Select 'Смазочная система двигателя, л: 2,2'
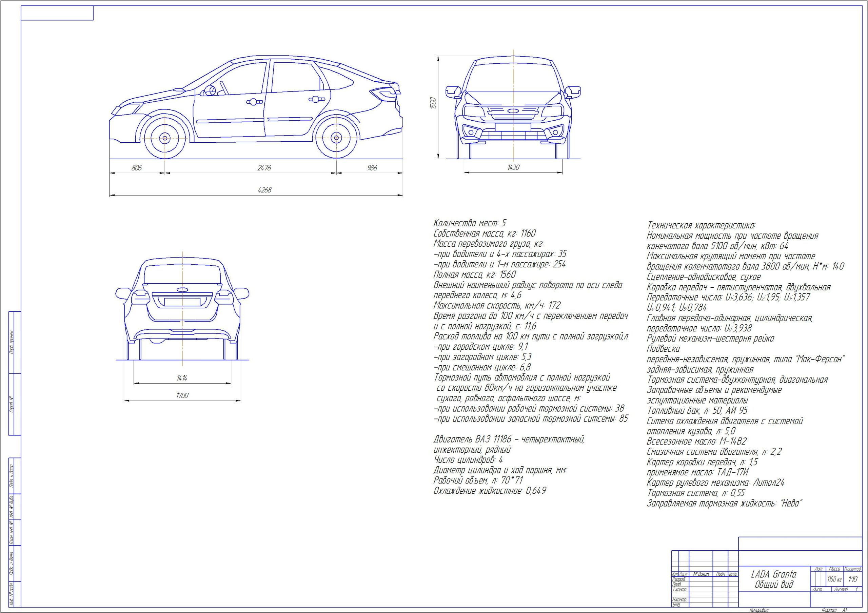 [714, 452]
